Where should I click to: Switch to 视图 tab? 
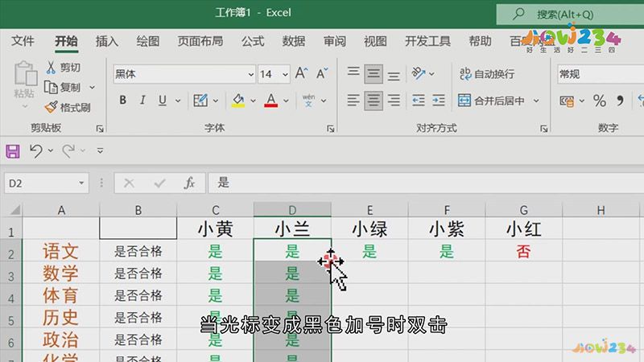coord(375,41)
